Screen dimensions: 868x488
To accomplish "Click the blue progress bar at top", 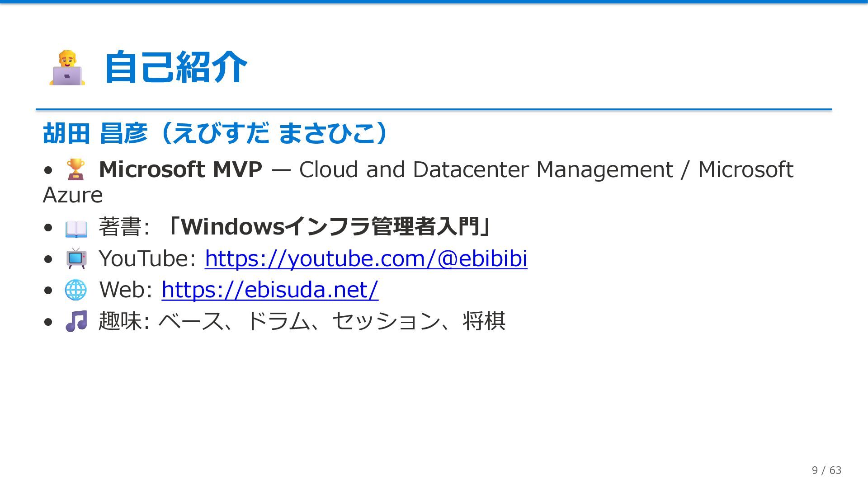I will [x=434, y=2].
